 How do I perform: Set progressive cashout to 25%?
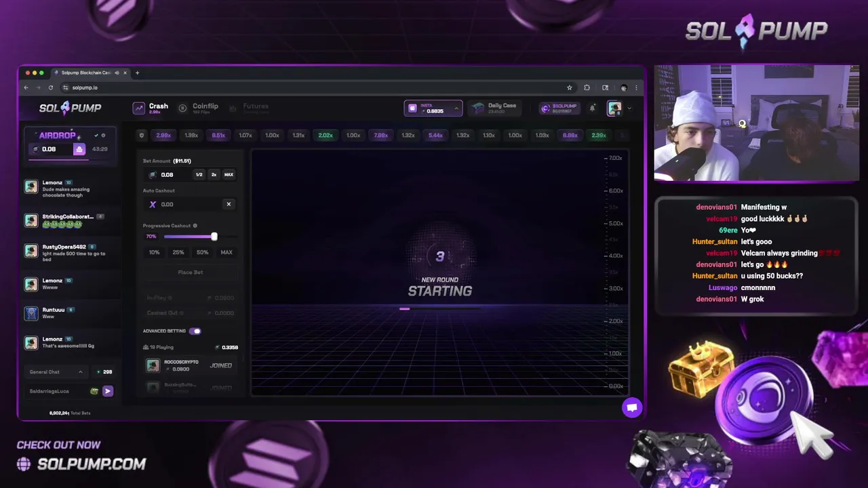(178, 252)
